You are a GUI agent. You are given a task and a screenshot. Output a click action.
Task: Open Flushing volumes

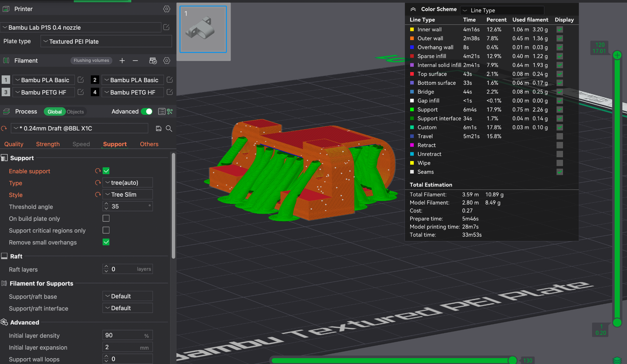pyautogui.click(x=91, y=60)
